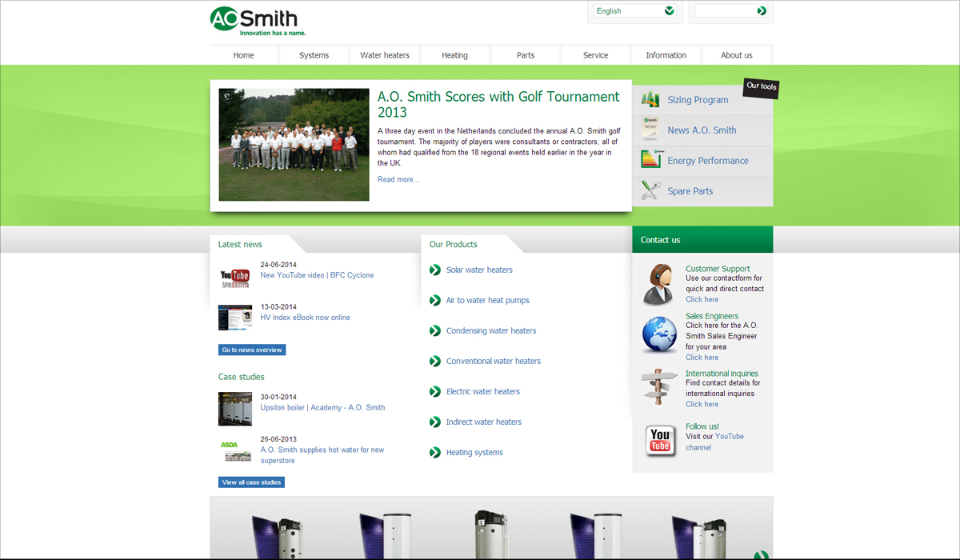The height and width of the screenshot is (560, 960).
Task: Open Solar water heaters link
Action: pyautogui.click(x=479, y=270)
